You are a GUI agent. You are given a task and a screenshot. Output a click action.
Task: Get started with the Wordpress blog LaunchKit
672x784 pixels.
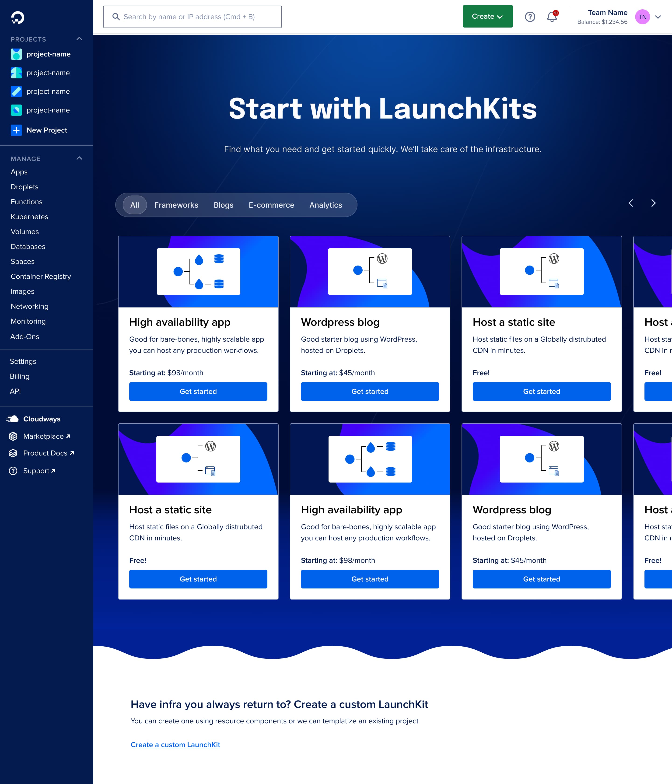click(x=370, y=391)
